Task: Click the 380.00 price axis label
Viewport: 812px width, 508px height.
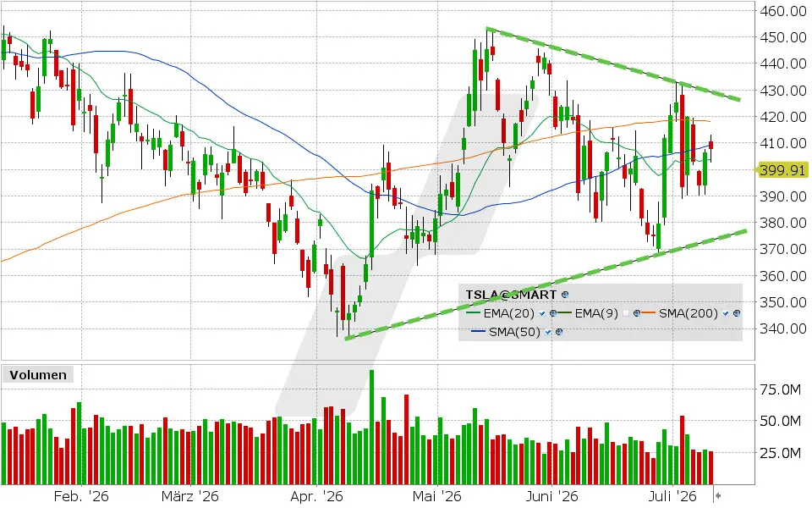Action: (783, 223)
